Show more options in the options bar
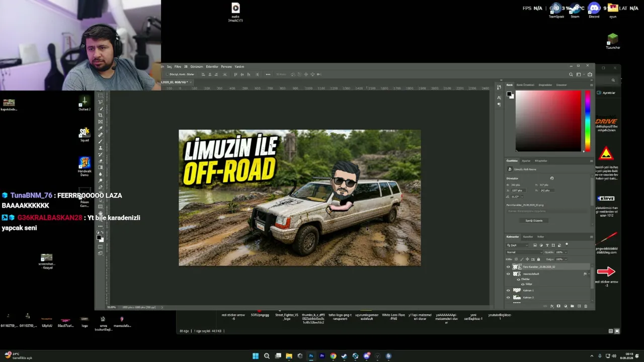Screen dimensions: 644x362 268,74
